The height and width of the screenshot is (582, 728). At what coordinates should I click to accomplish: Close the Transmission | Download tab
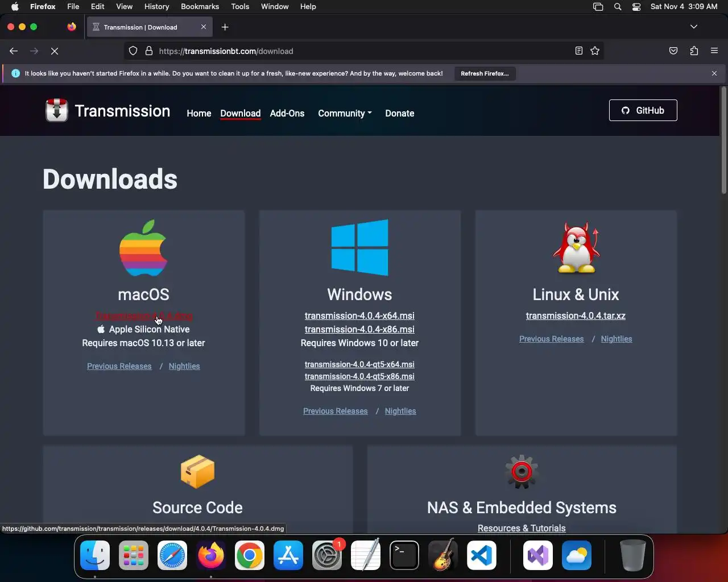204,27
